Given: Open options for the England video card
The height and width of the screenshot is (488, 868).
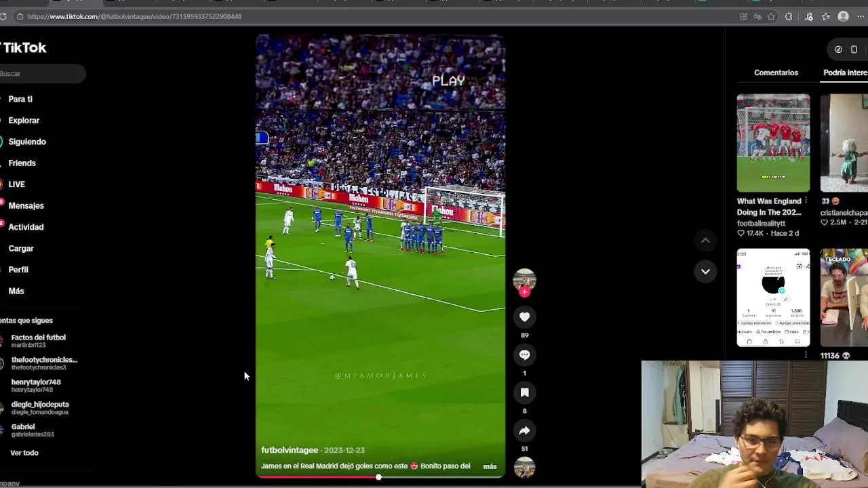Looking at the screenshot, I should coord(806,201).
